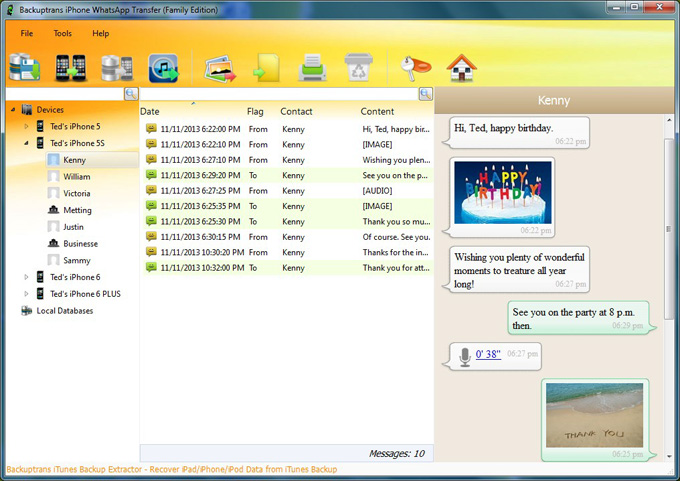The image size is (680, 481).
Task: Click the key registration icon
Action: (x=415, y=68)
